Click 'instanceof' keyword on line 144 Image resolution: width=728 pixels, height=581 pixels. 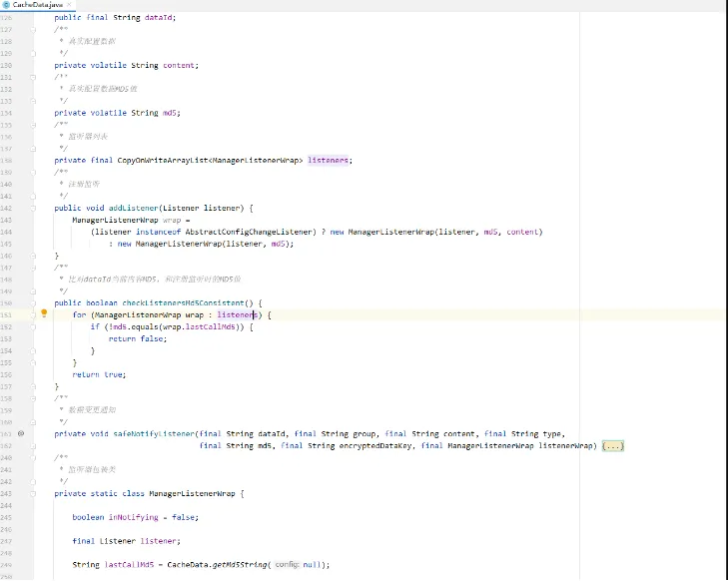point(158,232)
